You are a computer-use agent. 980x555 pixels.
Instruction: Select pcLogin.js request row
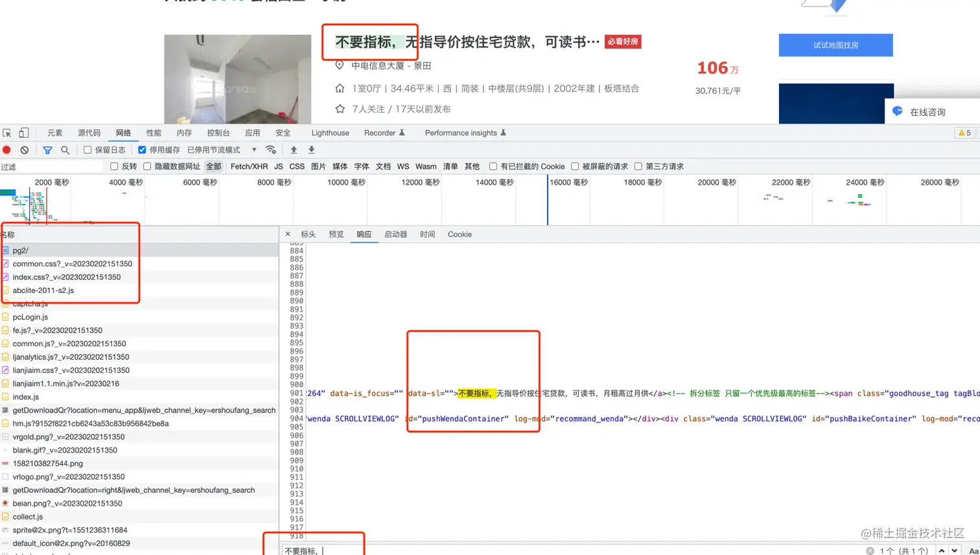(x=139, y=317)
